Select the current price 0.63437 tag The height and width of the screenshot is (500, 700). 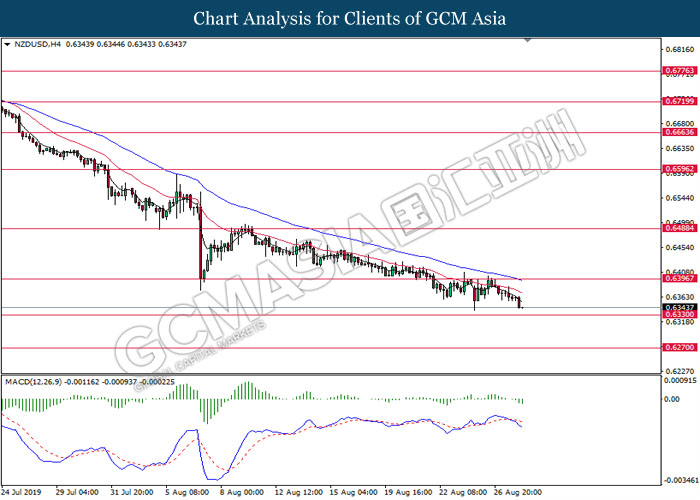coord(679,307)
